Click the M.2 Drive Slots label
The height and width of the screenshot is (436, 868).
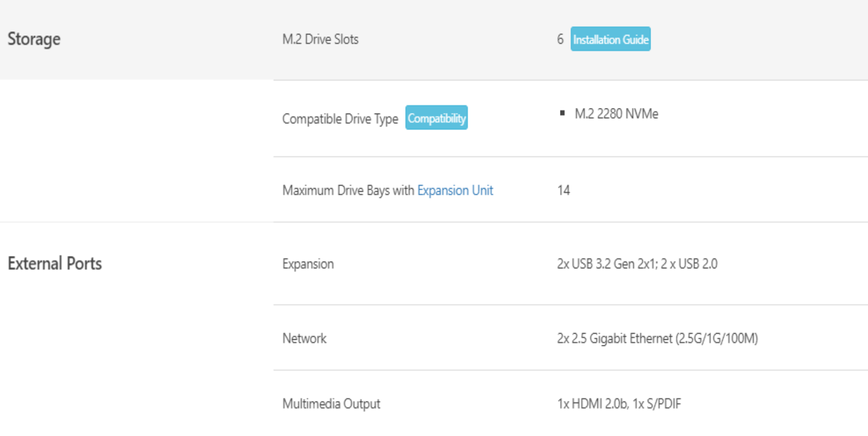point(320,39)
